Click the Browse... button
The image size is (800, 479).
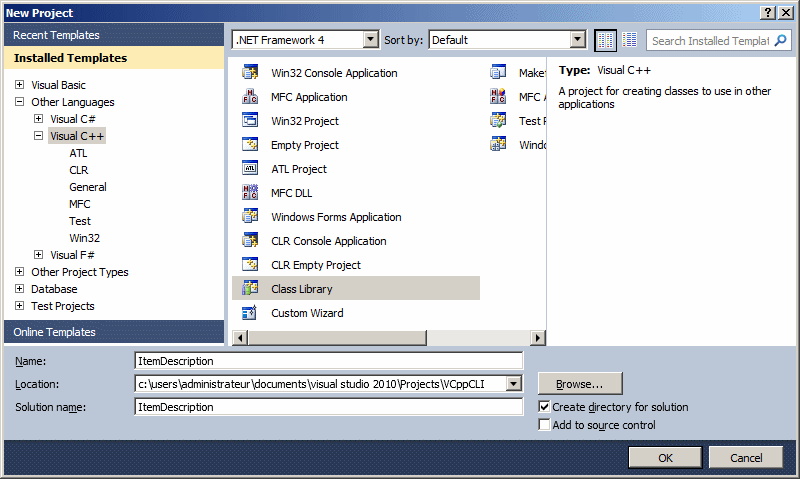coord(580,384)
